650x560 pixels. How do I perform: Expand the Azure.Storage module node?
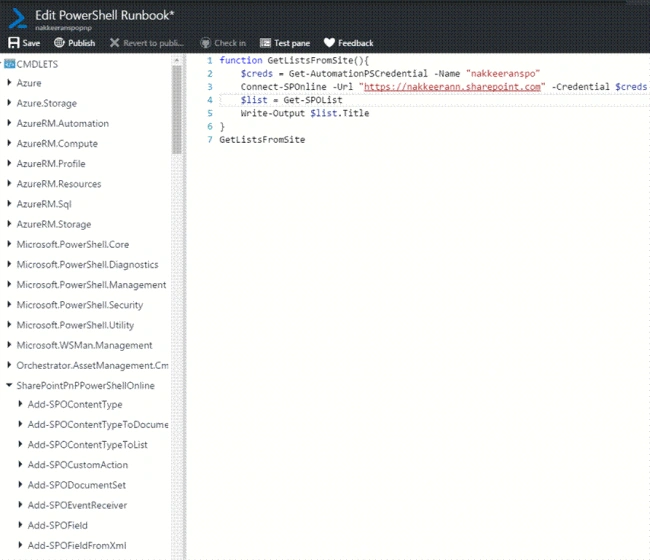pos(9,103)
